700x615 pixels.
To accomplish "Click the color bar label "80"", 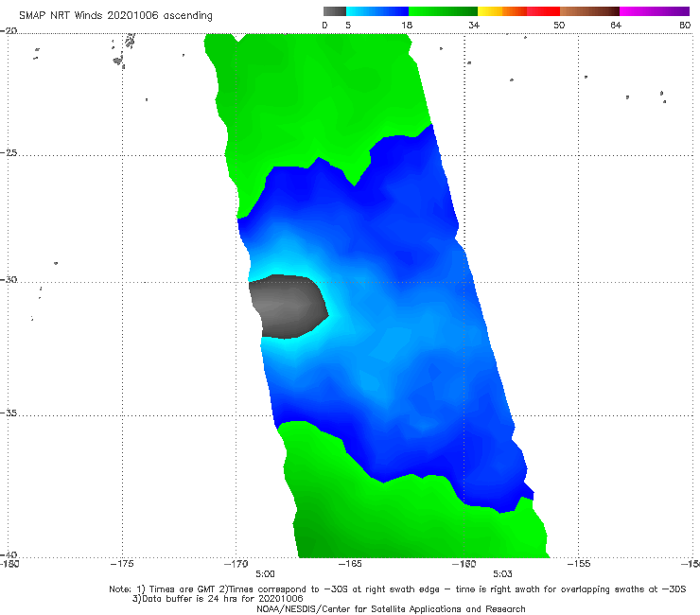I will click(685, 26).
